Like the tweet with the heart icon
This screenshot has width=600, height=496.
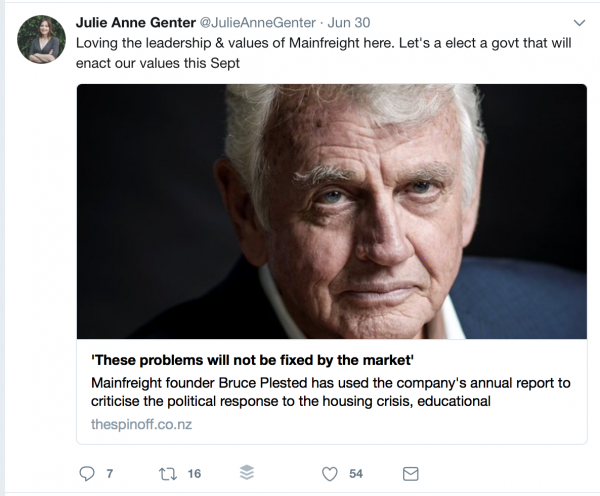(329, 473)
